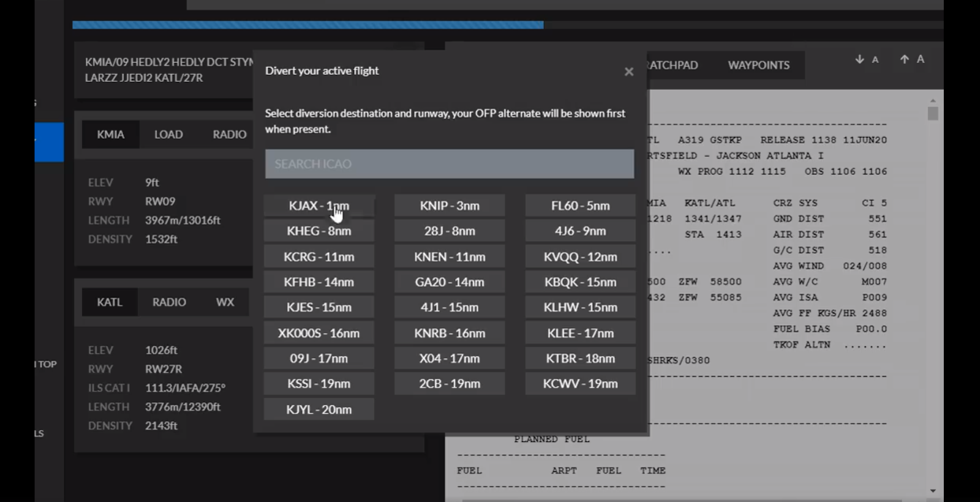Screen dimensions: 980x502
Task: Open the departure RADIO tab
Action: point(229,134)
